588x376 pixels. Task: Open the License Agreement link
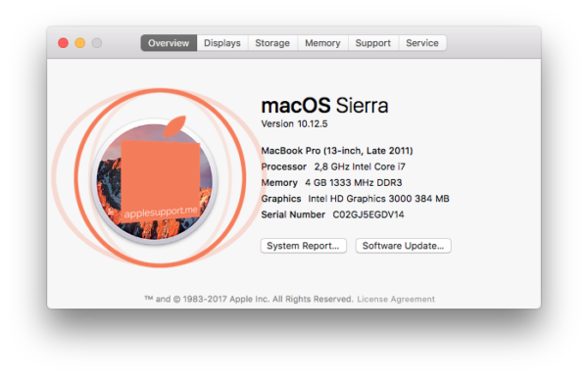pos(396,300)
